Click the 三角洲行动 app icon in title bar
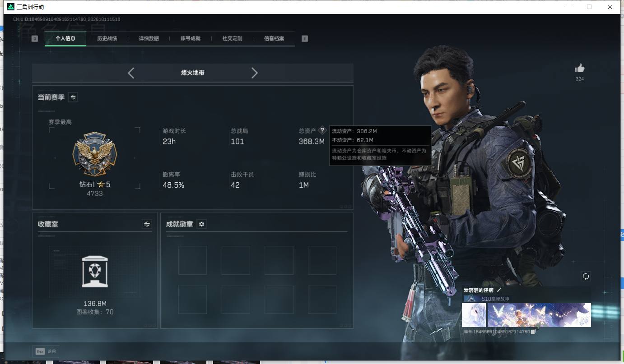The width and height of the screenshot is (624, 364). (11, 7)
